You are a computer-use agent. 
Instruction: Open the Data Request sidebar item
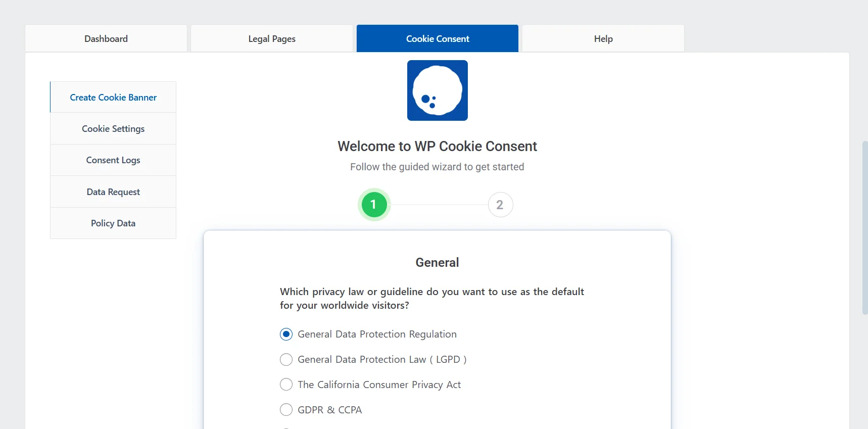click(113, 192)
